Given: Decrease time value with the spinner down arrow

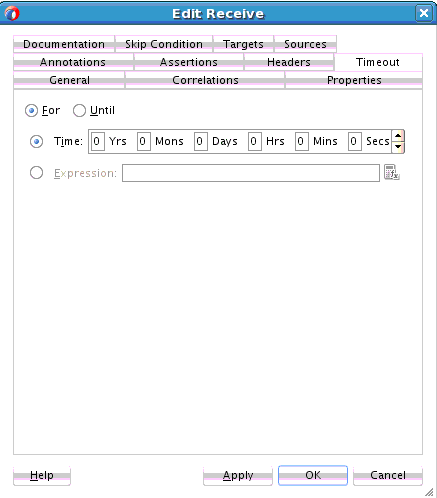Looking at the screenshot, I should coord(398,147).
